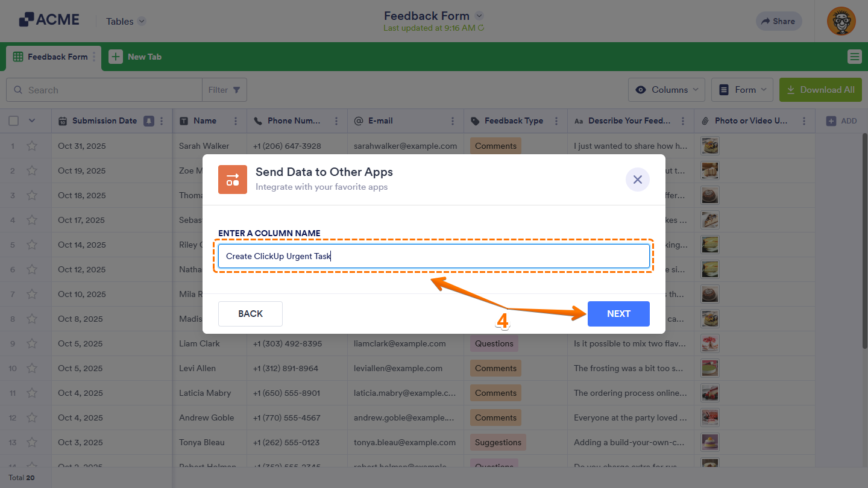Click the BACK button in dialog

pos(250,314)
